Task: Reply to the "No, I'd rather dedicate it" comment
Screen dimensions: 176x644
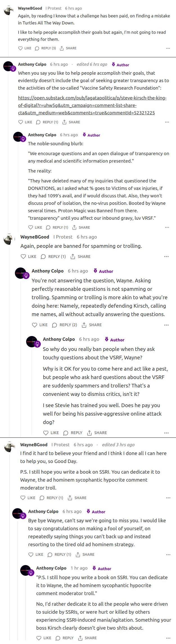Action: (x=64, y=638)
